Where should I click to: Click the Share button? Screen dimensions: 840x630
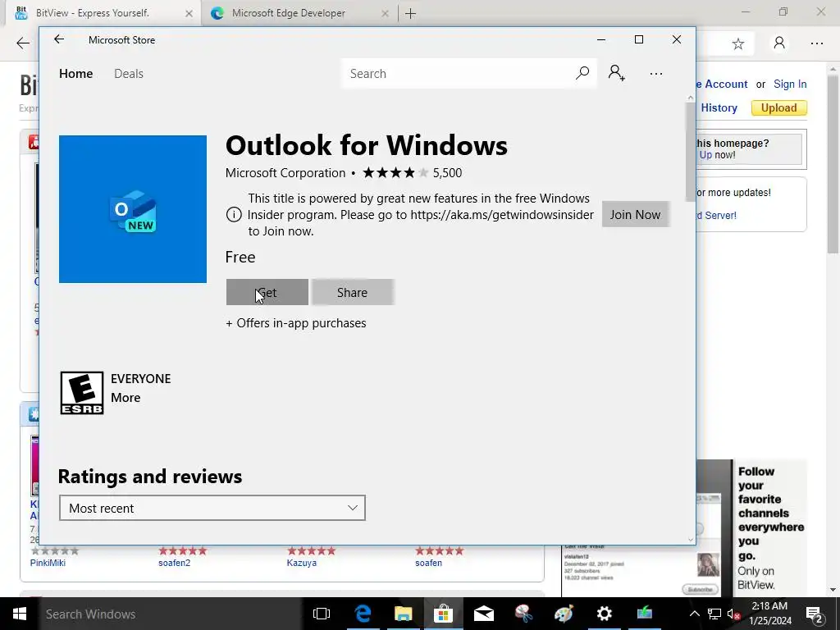click(x=353, y=293)
